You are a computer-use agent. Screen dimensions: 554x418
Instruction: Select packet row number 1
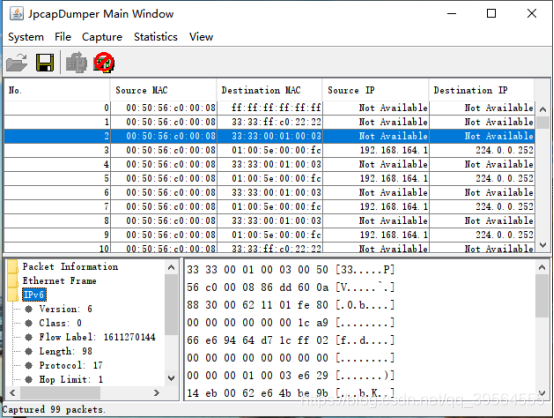(x=269, y=122)
